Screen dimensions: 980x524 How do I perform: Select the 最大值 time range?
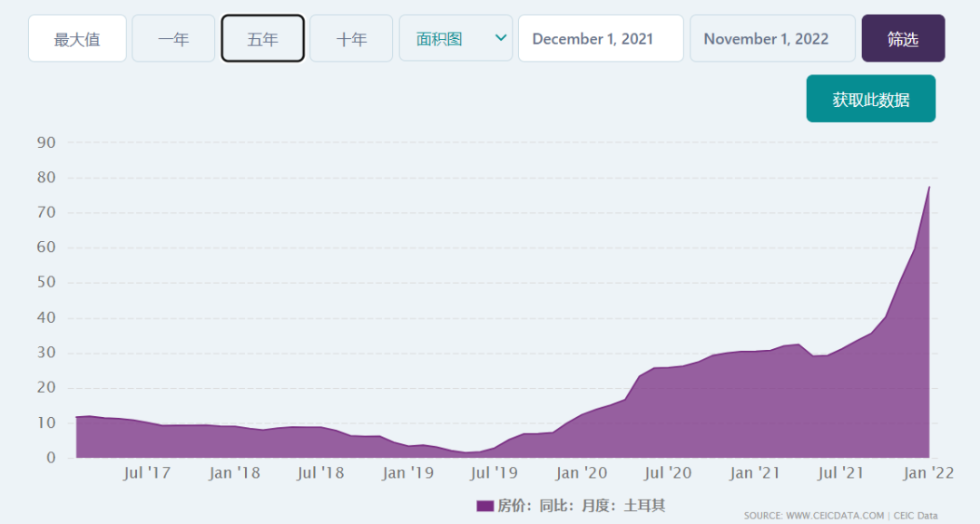tap(77, 39)
